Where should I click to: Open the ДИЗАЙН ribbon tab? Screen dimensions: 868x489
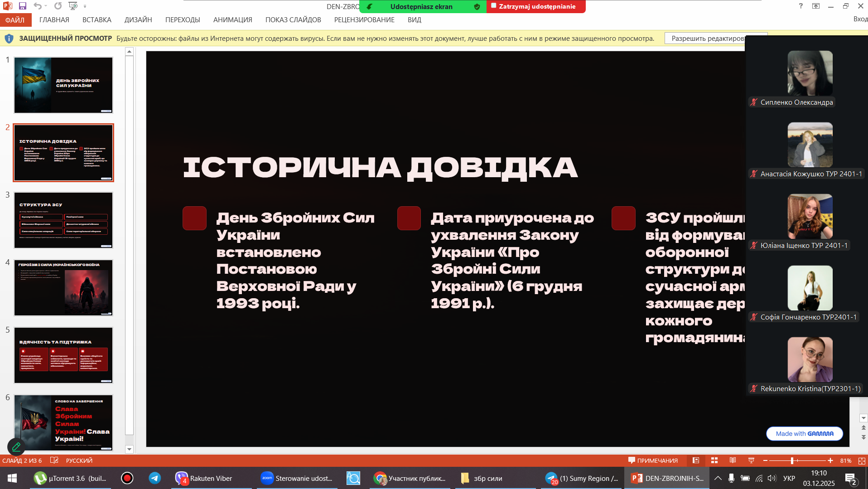click(138, 20)
